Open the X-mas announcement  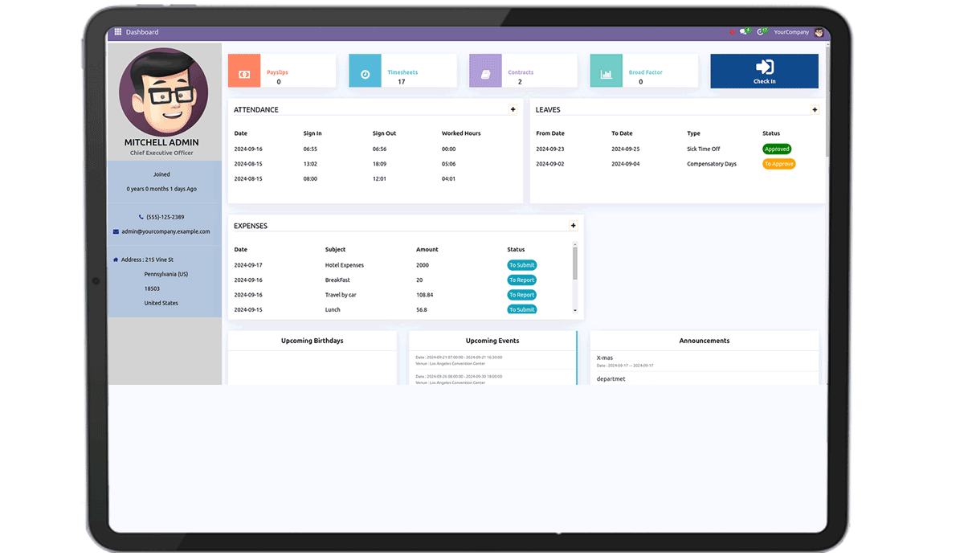[x=605, y=358]
